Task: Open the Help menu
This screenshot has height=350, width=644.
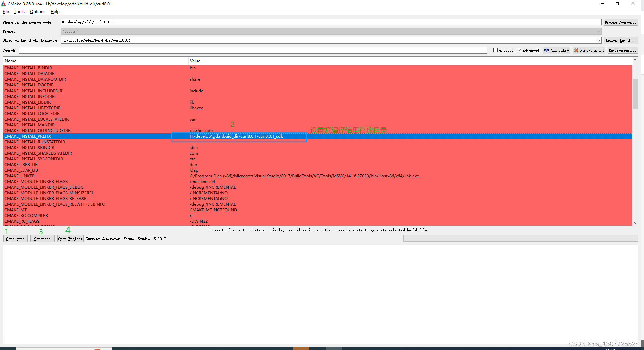Action: pyautogui.click(x=55, y=12)
